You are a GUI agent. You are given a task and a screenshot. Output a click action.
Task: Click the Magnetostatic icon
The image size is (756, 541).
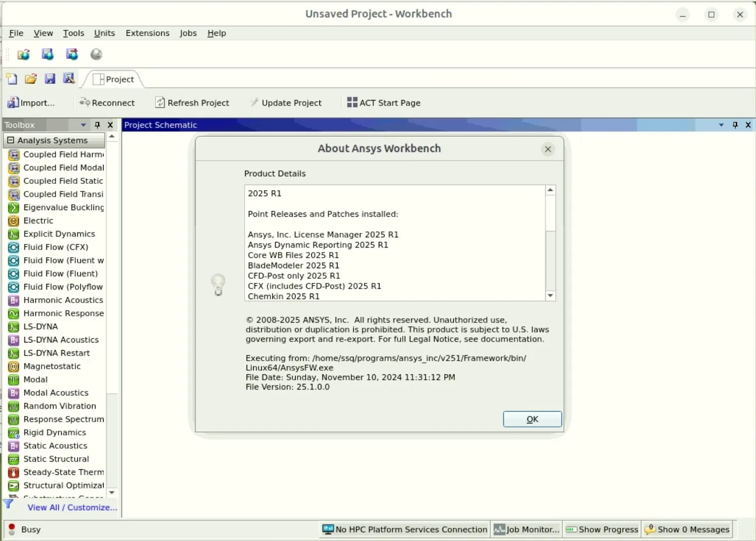(x=14, y=366)
